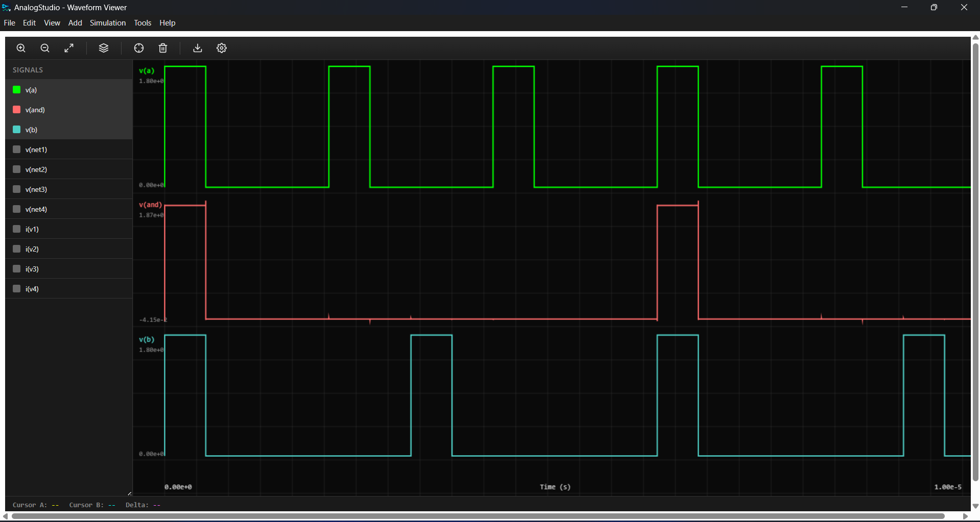The image size is (980, 522).
Task: Click the 1.00e-5 end time value
Action: (x=948, y=487)
